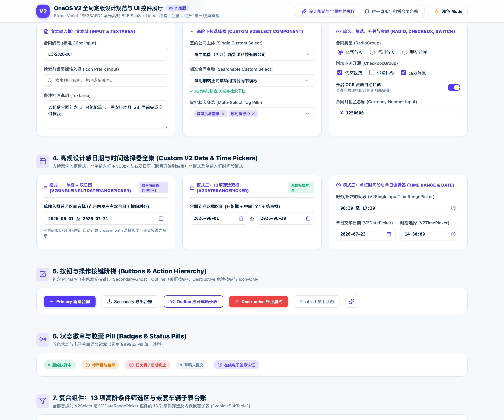Viewport: 504px width, 420px height.
Task: Click clock icon in 08:30 至 17:30 field
Action: (453, 208)
